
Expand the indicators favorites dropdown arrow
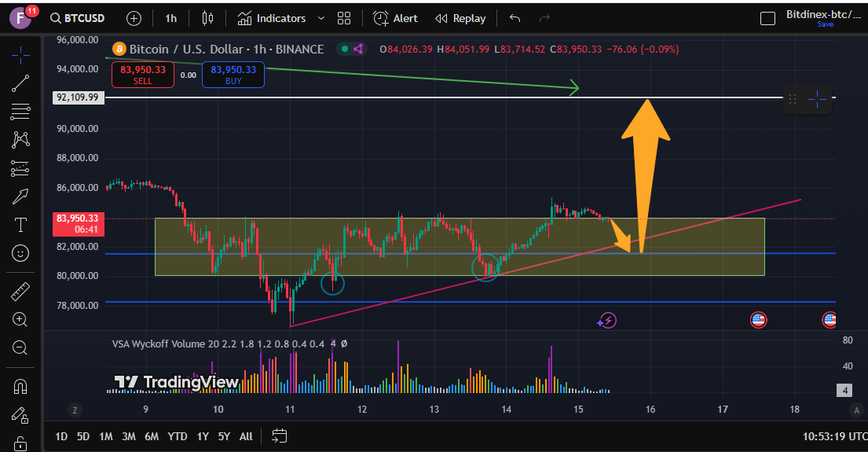321,18
